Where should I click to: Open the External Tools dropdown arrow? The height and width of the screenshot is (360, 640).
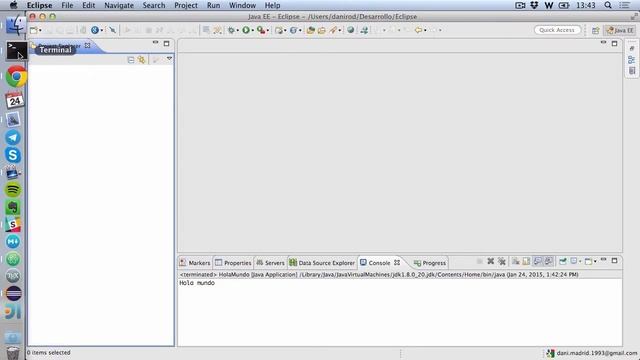point(268,31)
